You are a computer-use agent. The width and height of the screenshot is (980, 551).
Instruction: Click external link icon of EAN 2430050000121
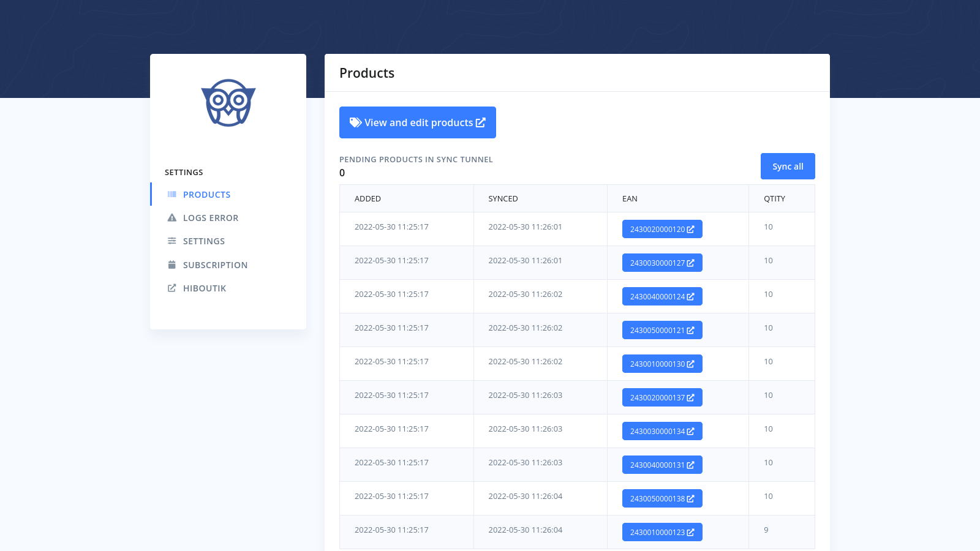coord(691,330)
